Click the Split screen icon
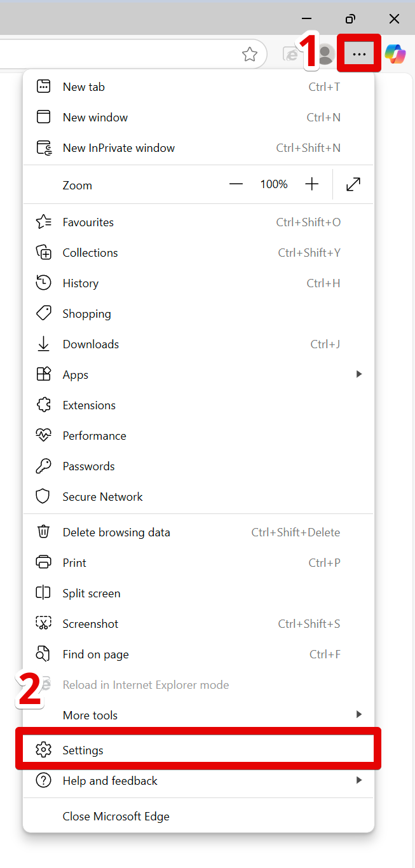 [x=43, y=593]
